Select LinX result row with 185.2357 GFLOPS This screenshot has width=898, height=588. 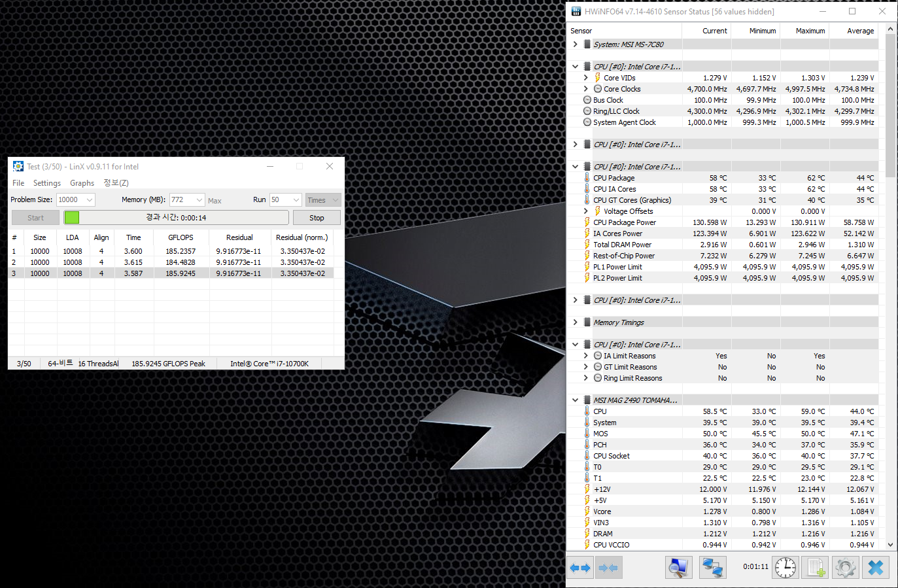171,251
